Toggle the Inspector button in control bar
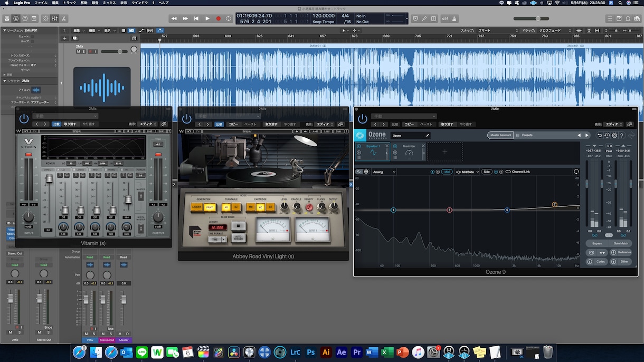 (x=16, y=18)
